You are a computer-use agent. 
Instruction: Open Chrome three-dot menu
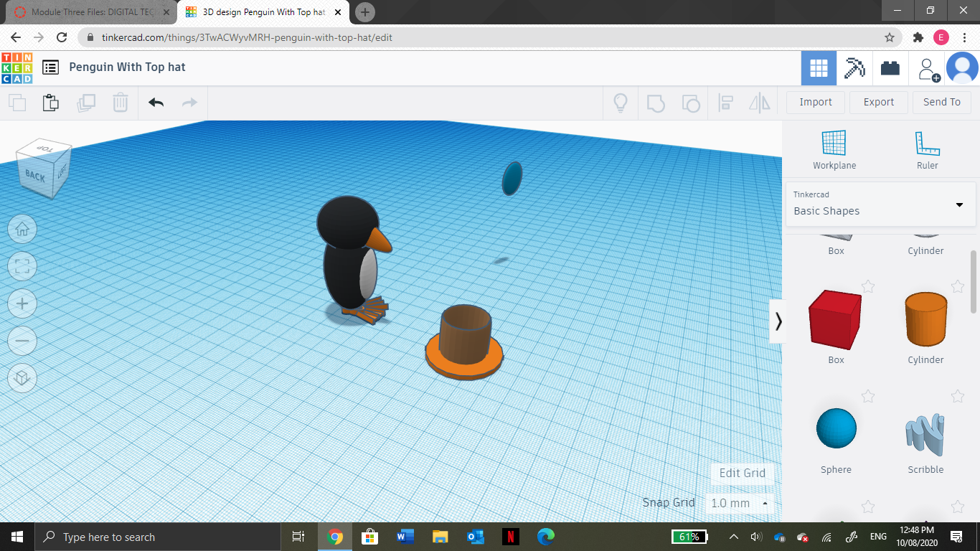[x=965, y=37]
